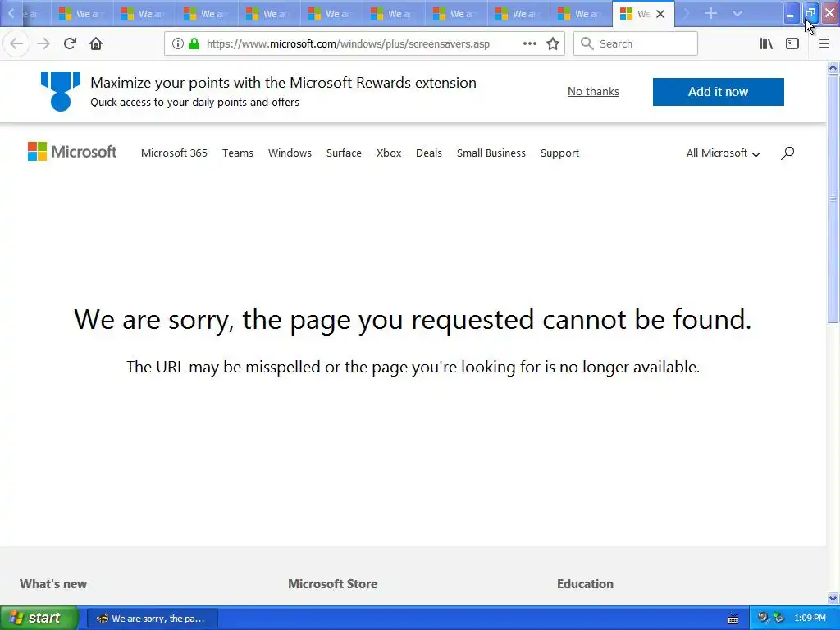Focus the browser Search box

tap(636, 44)
